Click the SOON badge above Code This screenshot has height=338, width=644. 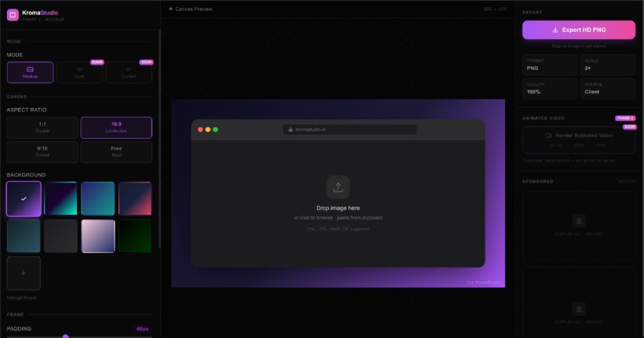pyautogui.click(x=97, y=62)
